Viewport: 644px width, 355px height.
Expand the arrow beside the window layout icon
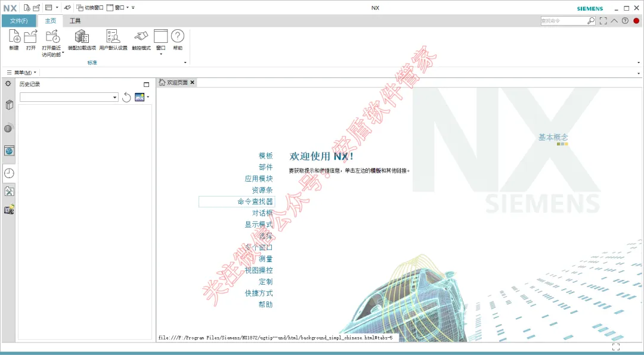57,7
